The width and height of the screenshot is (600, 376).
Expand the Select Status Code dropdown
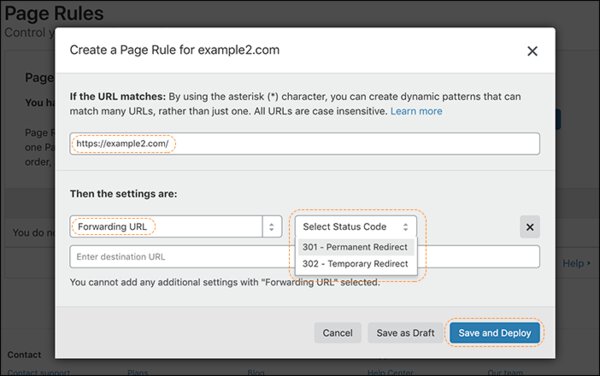355,226
